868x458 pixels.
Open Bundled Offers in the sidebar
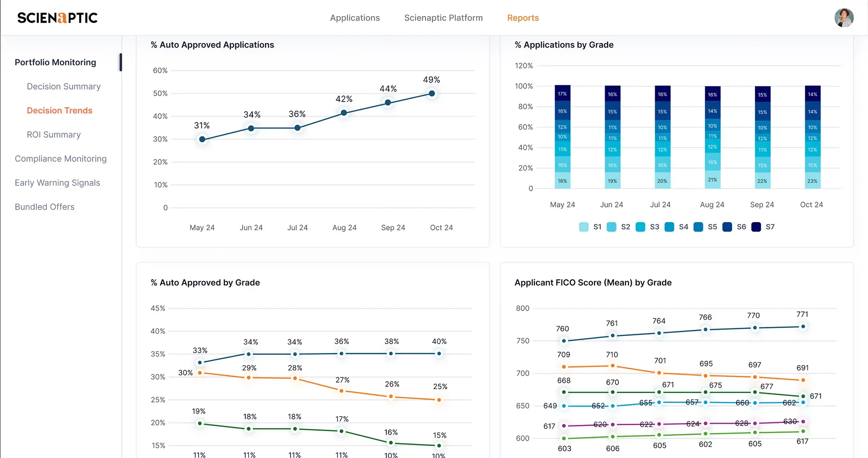[45, 206]
